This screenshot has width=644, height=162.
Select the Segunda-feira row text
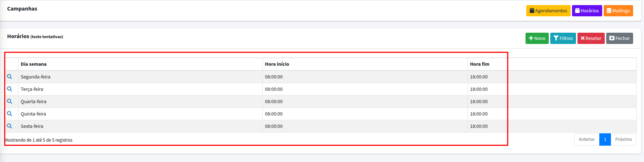[36, 77]
